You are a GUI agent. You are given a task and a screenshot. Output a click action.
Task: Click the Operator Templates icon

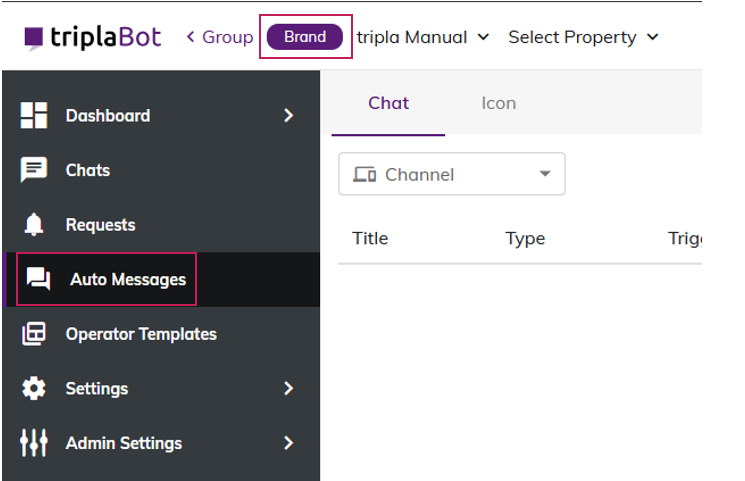(x=34, y=334)
